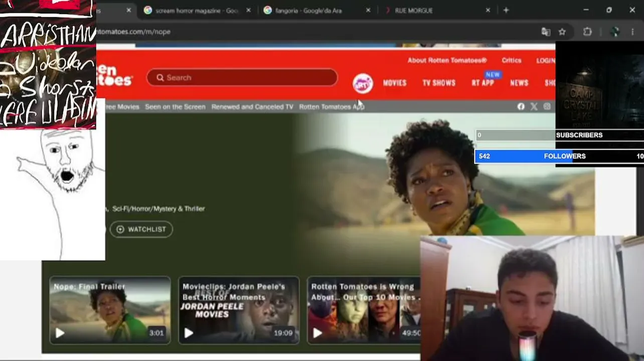Open a new browser tab
644x361 pixels.
tap(506, 10)
